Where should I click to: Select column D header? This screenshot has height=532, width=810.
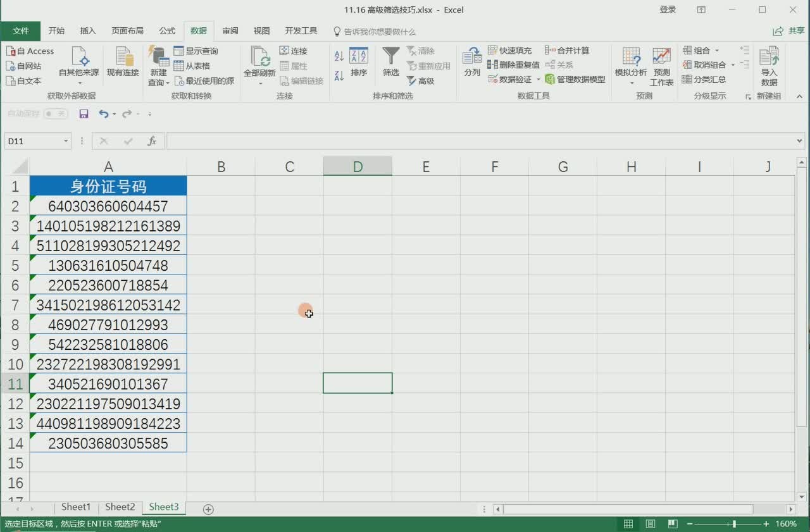tap(358, 166)
